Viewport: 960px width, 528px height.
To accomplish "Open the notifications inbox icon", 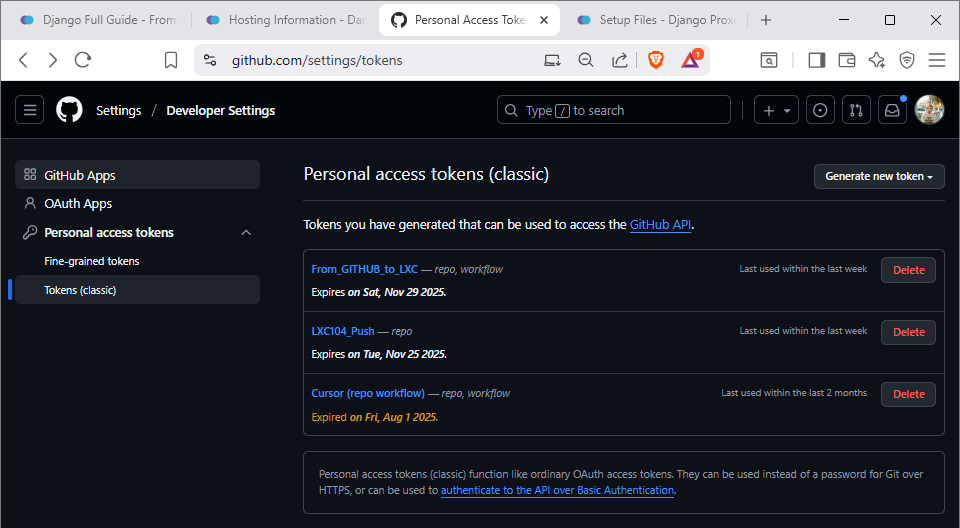I will (892, 110).
